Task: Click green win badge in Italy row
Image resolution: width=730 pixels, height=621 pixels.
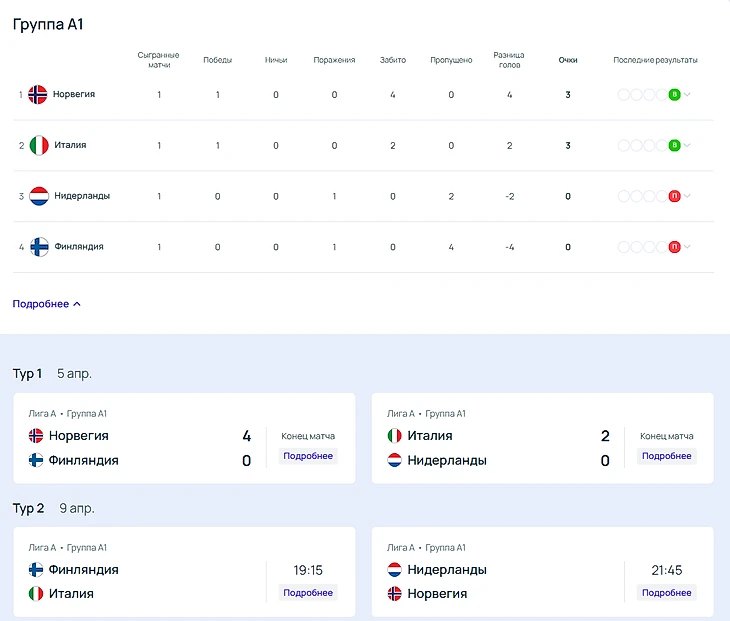Action: click(674, 145)
